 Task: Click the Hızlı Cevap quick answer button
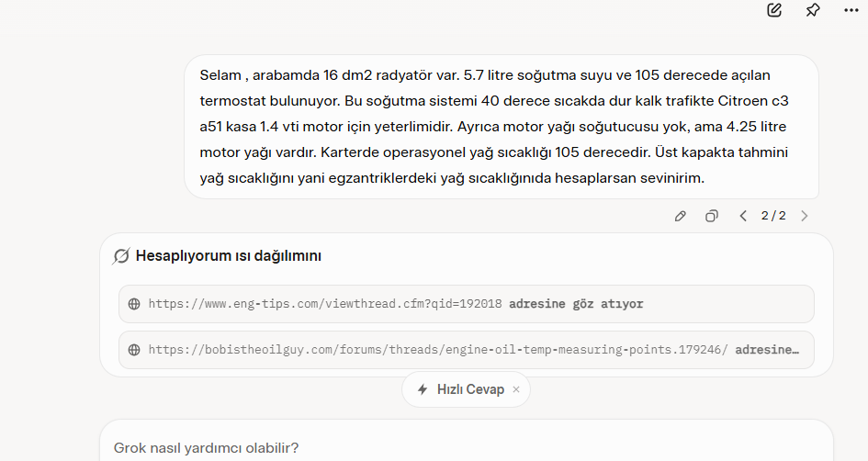click(466, 389)
